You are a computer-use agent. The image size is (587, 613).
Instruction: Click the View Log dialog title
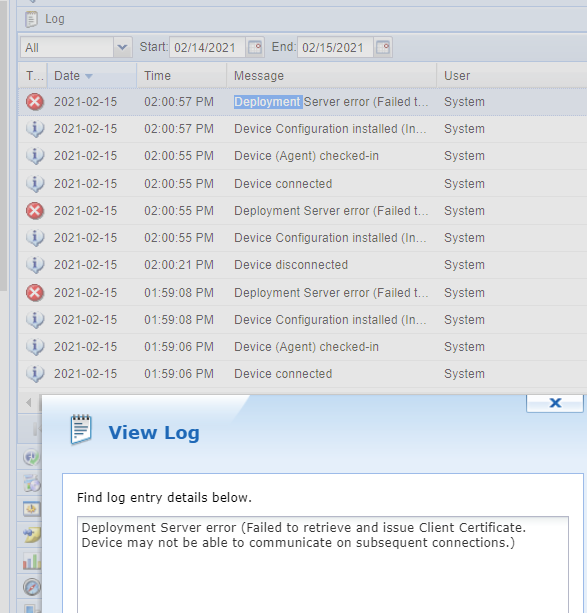pos(154,432)
